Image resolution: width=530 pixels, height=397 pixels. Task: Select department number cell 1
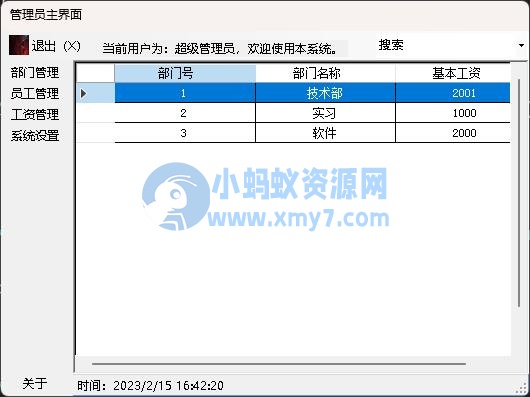[185, 93]
